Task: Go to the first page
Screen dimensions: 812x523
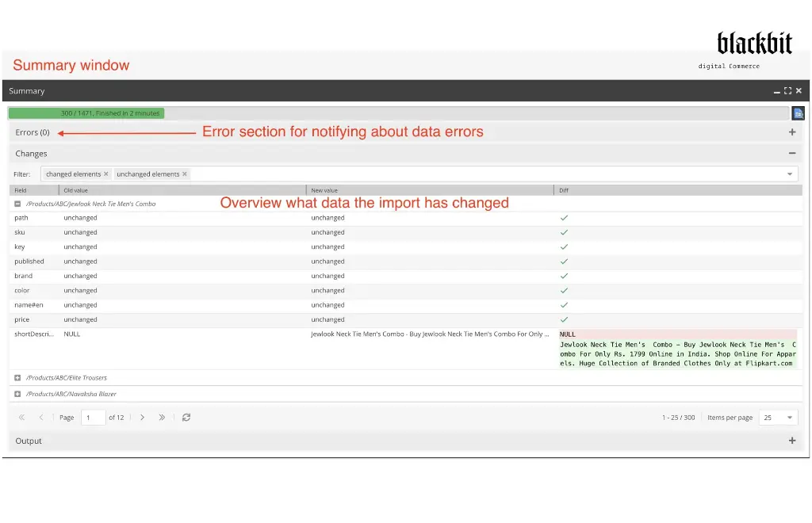Action: click(x=21, y=418)
